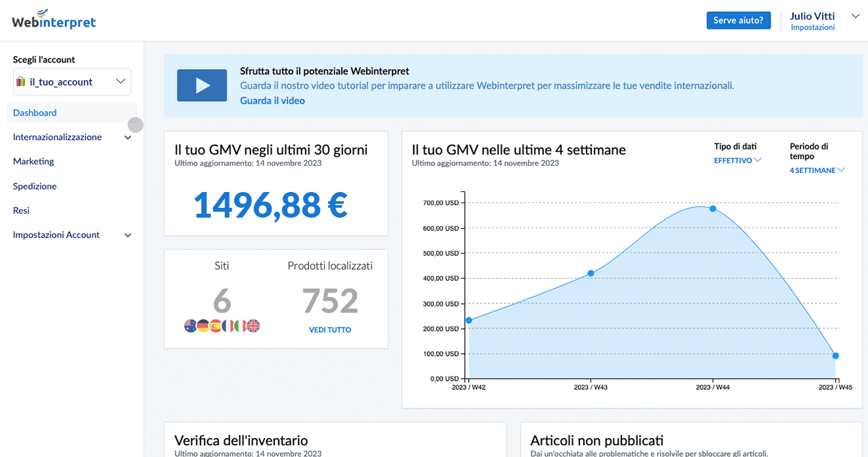Screen dimensions: 868x457
Task: Open the il_tuo_account account selector
Action: click(72, 82)
